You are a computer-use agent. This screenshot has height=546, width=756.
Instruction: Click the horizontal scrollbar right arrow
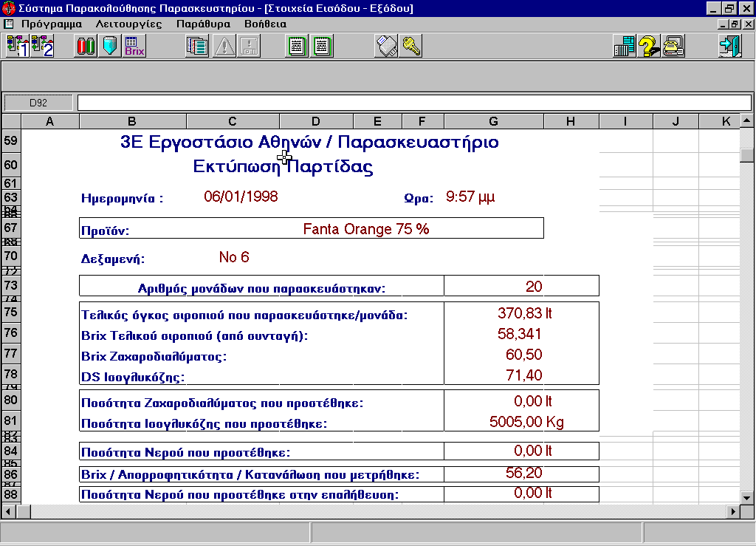(x=734, y=511)
